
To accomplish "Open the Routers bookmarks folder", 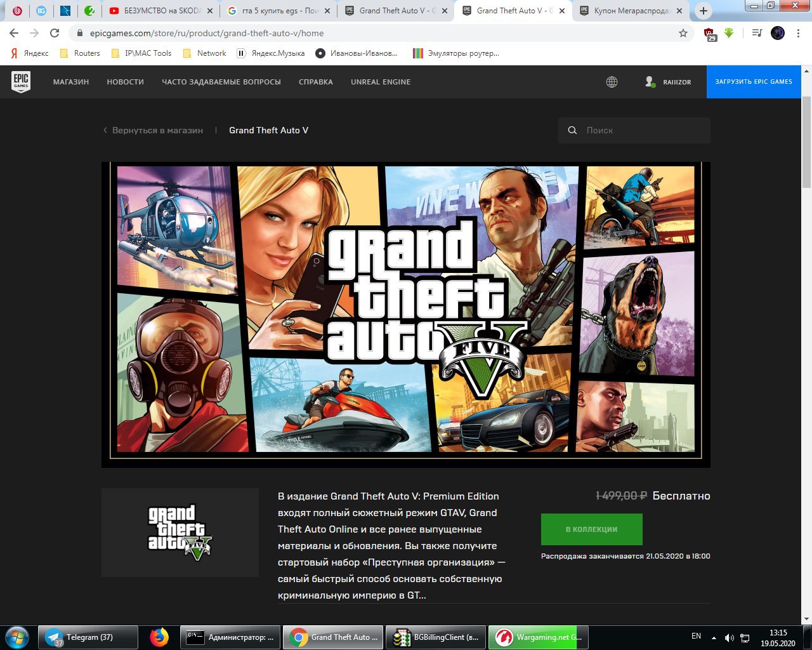I will click(x=80, y=53).
